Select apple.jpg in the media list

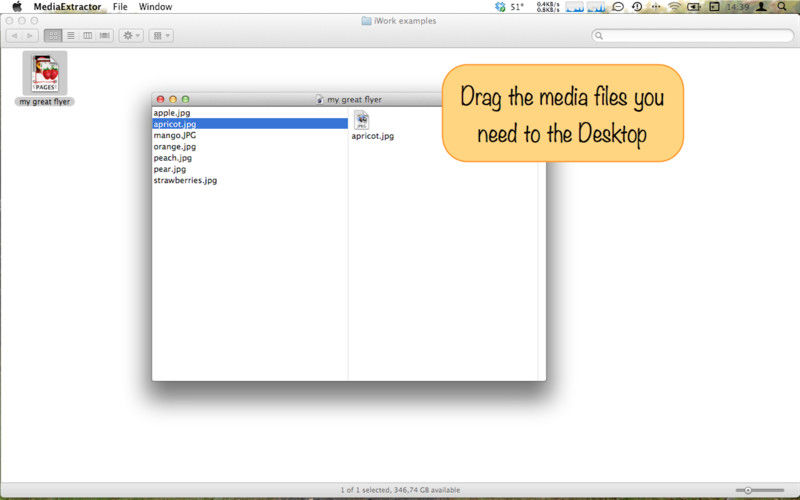pyautogui.click(x=250, y=113)
